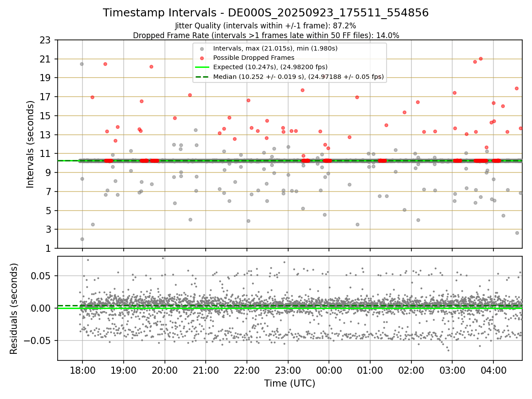Image resolution: width=532 pixels, height=399 pixels.
Task: Click the gray point at 18:00 near 20.5 seconds
Action: pyautogui.click(x=82, y=64)
